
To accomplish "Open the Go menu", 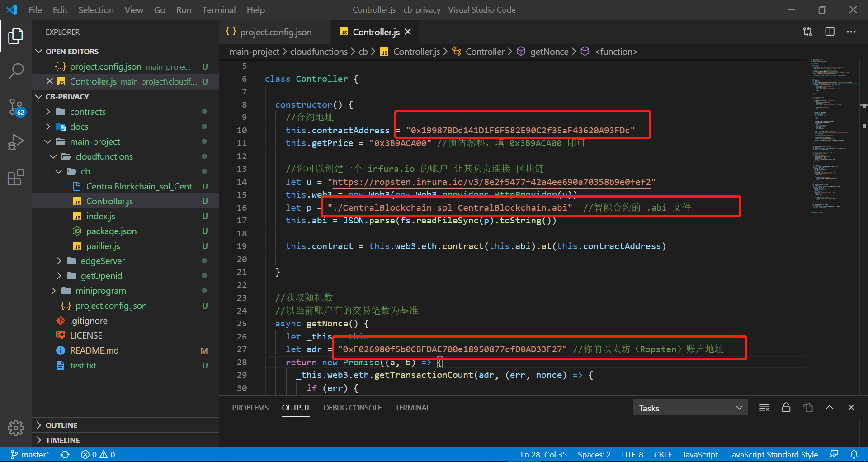I will pyautogui.click(x=160, y=9).
